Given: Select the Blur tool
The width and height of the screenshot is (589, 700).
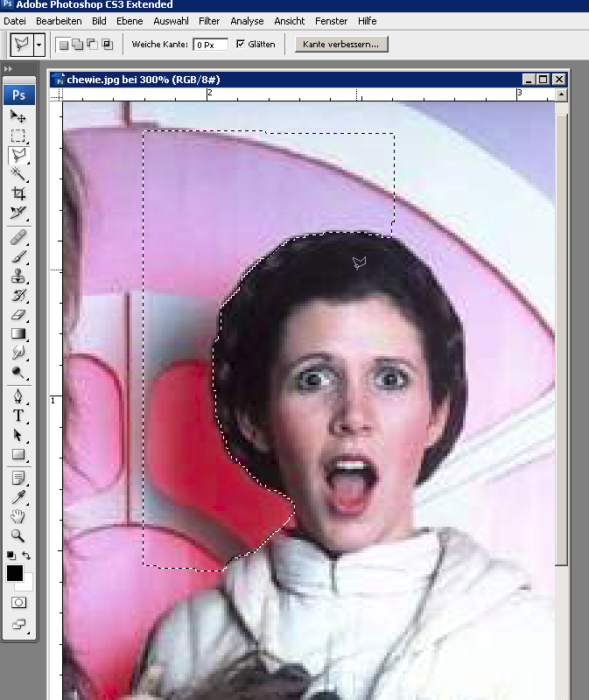Looking at the screenshot, I should click(18, 353).
